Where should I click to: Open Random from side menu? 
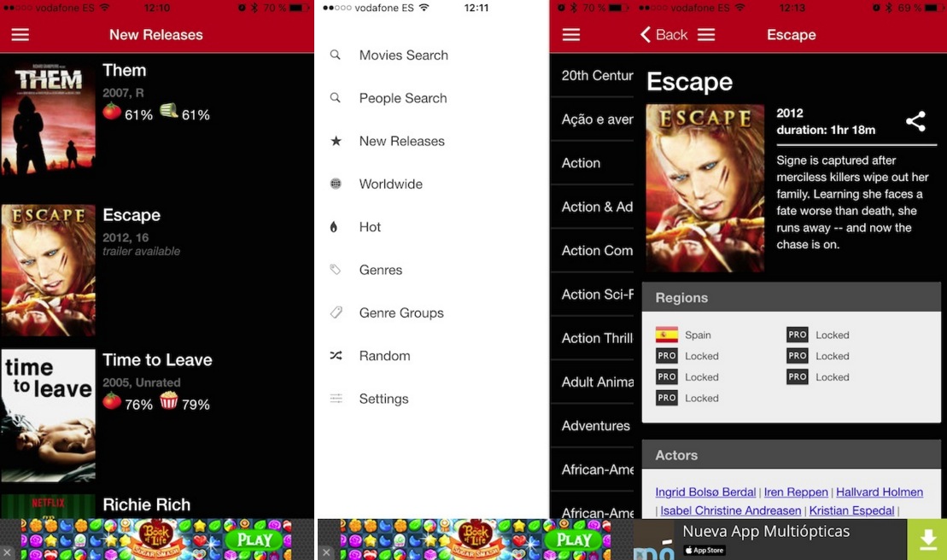(x=384, y=355)
